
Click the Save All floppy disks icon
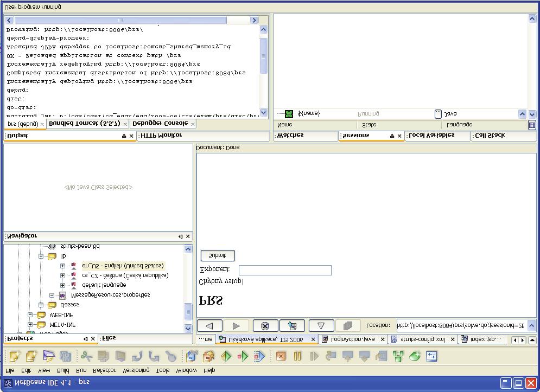coord(66,356)
